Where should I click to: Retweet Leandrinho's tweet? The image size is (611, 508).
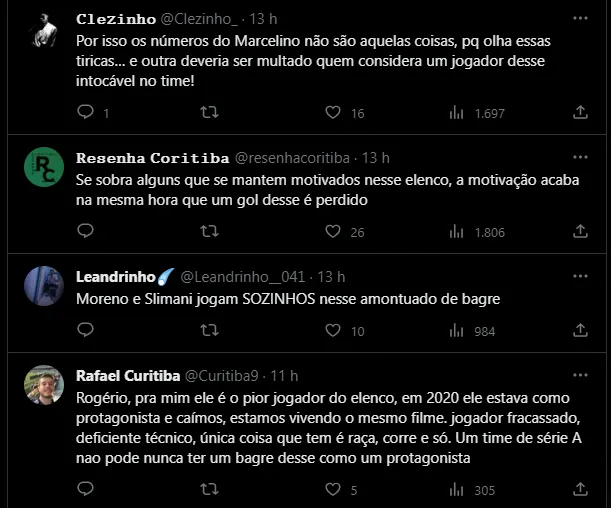[x=210, y=331]
